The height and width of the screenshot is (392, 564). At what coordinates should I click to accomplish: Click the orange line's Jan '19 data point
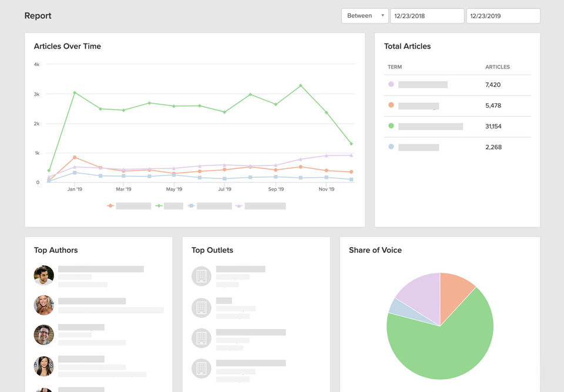(x=75, y=157)
